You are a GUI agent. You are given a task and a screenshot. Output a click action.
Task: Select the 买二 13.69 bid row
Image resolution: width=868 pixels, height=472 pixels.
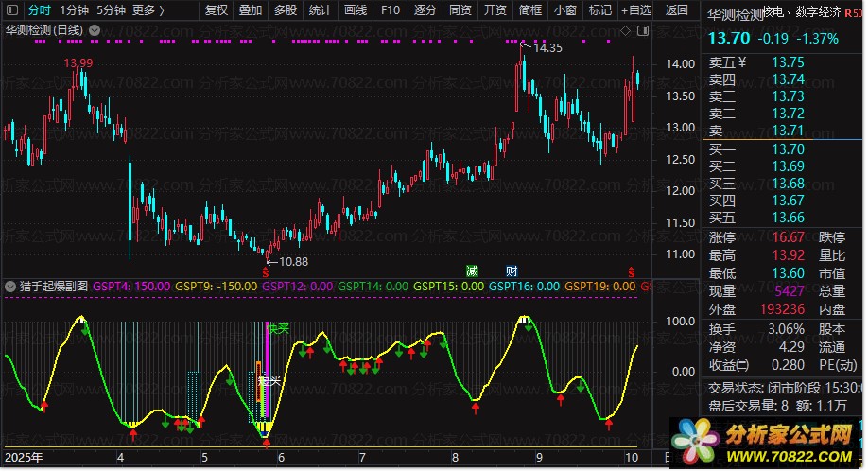coord(782,166)
